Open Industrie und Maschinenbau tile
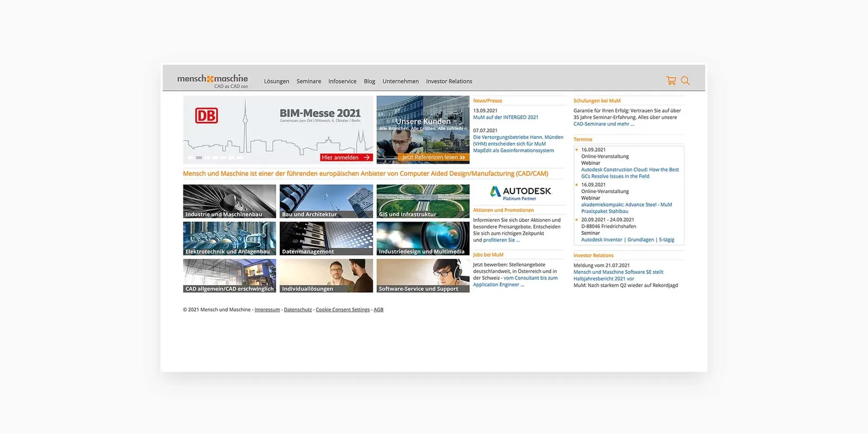 click(229, 201)
